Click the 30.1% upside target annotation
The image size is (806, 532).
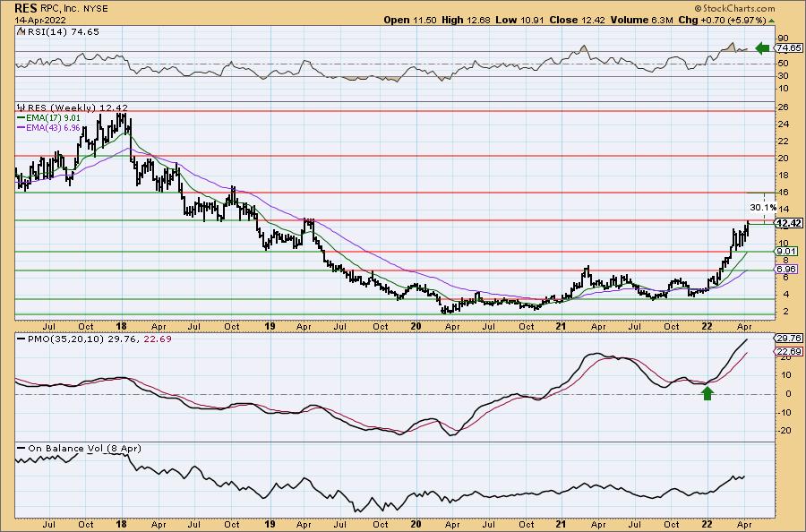pos(763,208)
